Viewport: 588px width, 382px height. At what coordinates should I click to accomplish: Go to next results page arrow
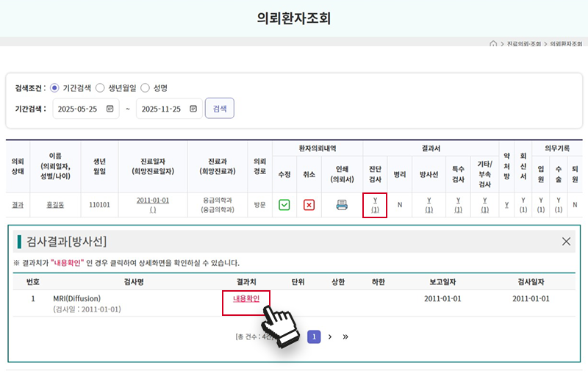tap(330, 336)
